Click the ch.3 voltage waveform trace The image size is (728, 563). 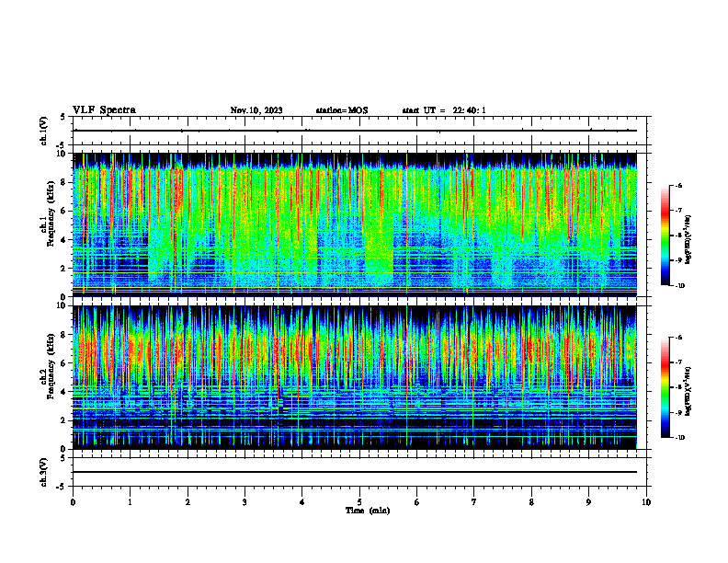(355, 472)
